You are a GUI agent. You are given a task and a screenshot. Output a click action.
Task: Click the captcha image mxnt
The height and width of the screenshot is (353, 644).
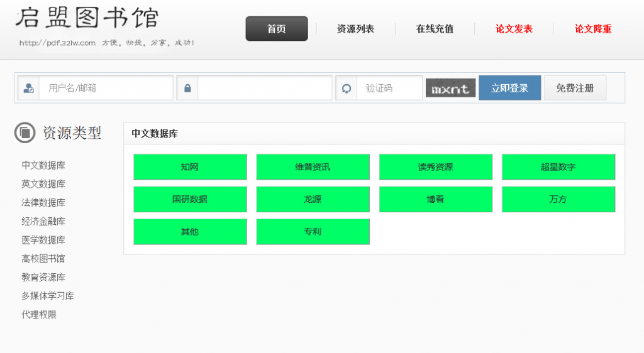click(x=450, y=88)
